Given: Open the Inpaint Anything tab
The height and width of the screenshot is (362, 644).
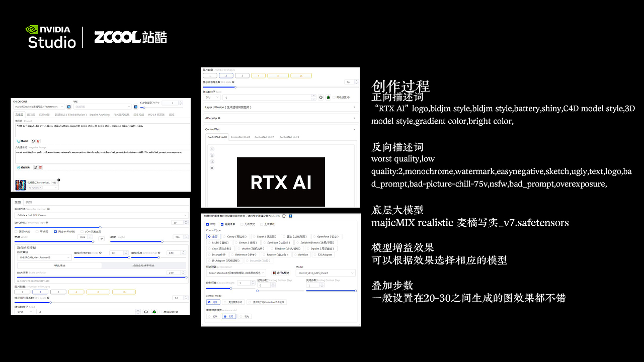Looking at the screenshot, I should (100, 115).
